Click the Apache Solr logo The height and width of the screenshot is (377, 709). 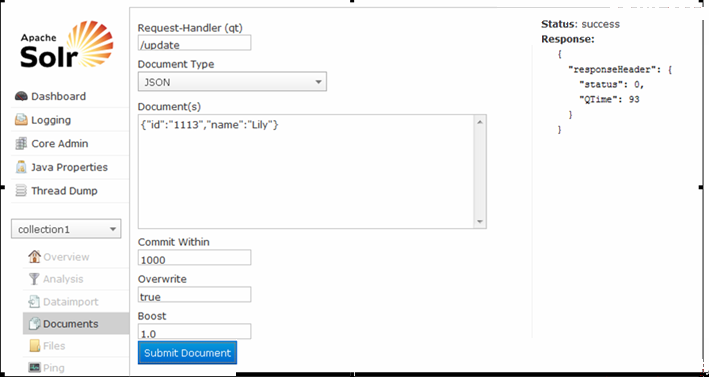pos(66,44)
